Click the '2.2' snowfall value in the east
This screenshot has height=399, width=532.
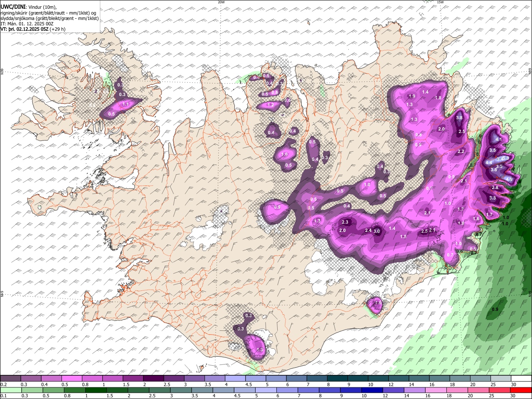click(x=461, y=152)
